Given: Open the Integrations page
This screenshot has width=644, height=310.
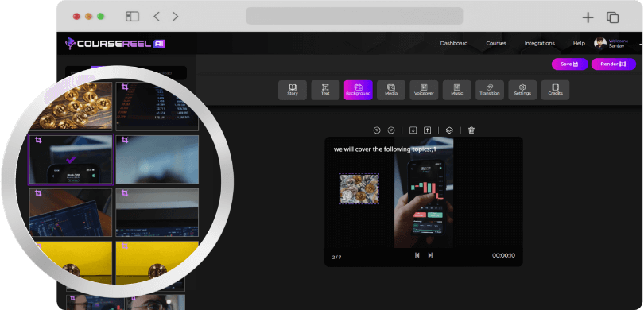Looking at the screenshot, I should pyautogui.click(x=539, y=43).
